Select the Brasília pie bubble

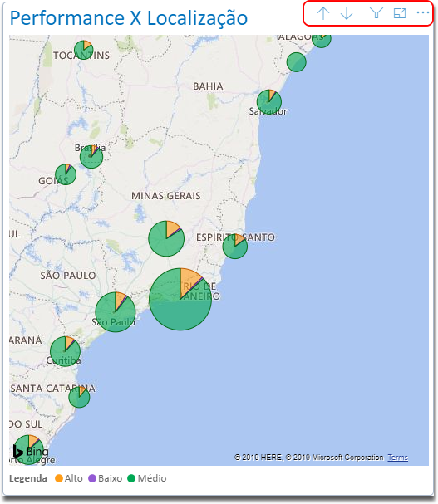(91, 157)
